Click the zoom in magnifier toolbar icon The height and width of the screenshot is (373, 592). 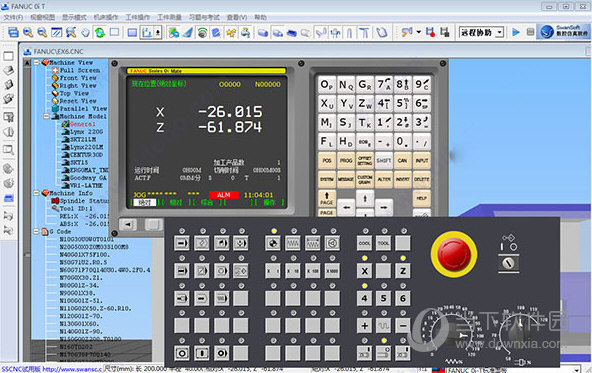(28, 32)
